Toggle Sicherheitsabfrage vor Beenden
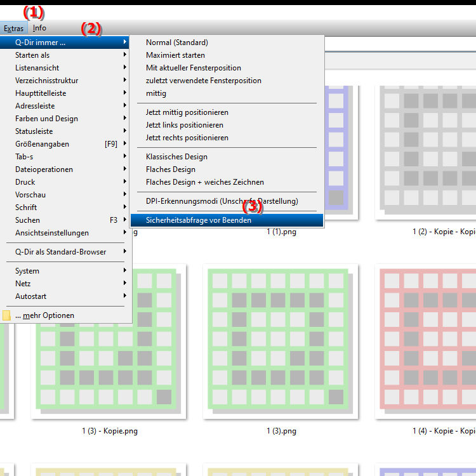Viewport: 476px width, 476px height. [227, 220]
